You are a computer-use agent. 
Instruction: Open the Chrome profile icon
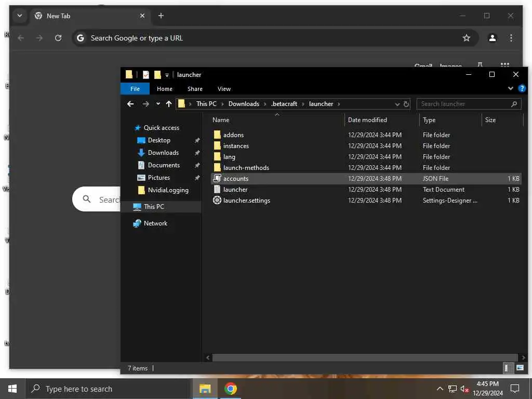coord(493,38)
